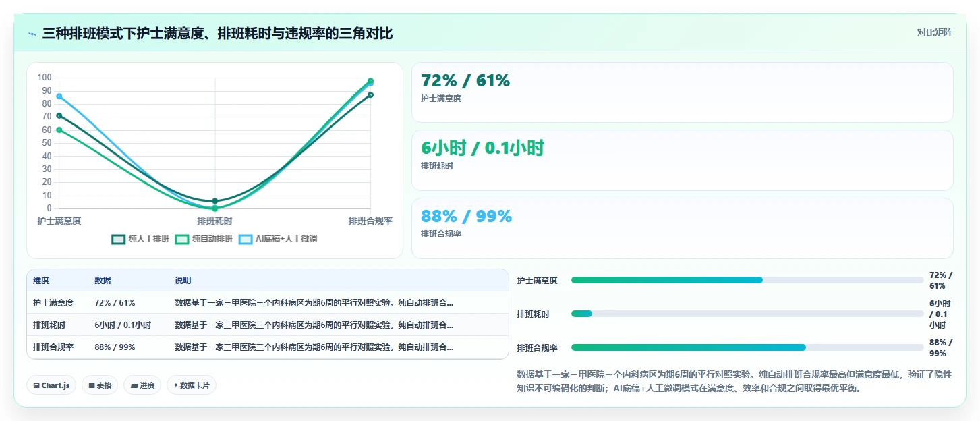Screen dimensions: 980x421
Task: Click the 表格 tag chip
Action: (100, 385)
